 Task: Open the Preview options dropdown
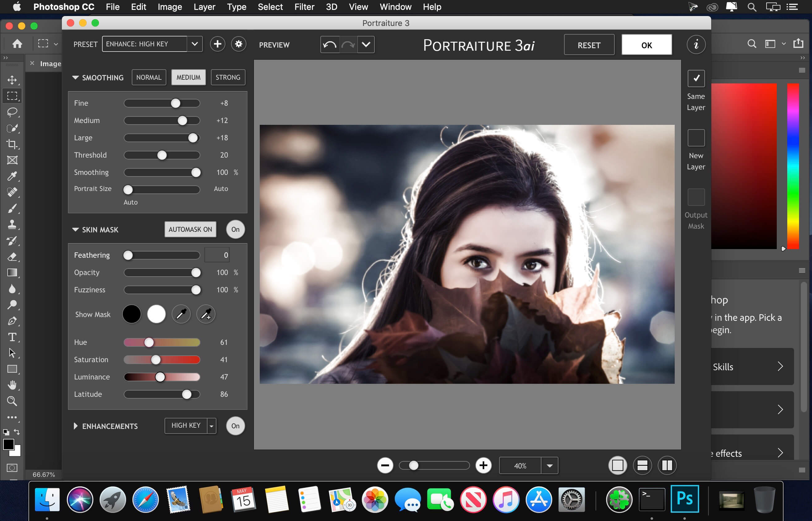pyautogui.click(x=366, y=44)
